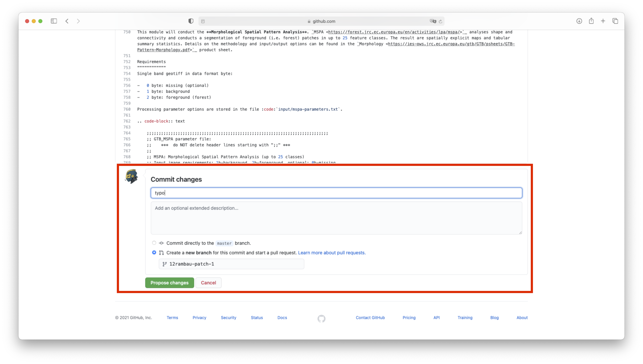
Task: Open a new tab with plus icon
Action: tap(603, 21)
